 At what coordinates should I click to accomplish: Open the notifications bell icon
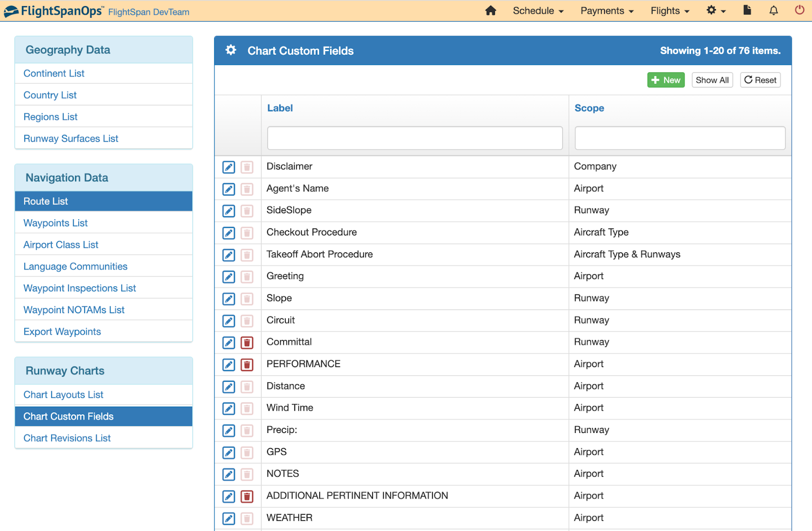click(773, 10)
